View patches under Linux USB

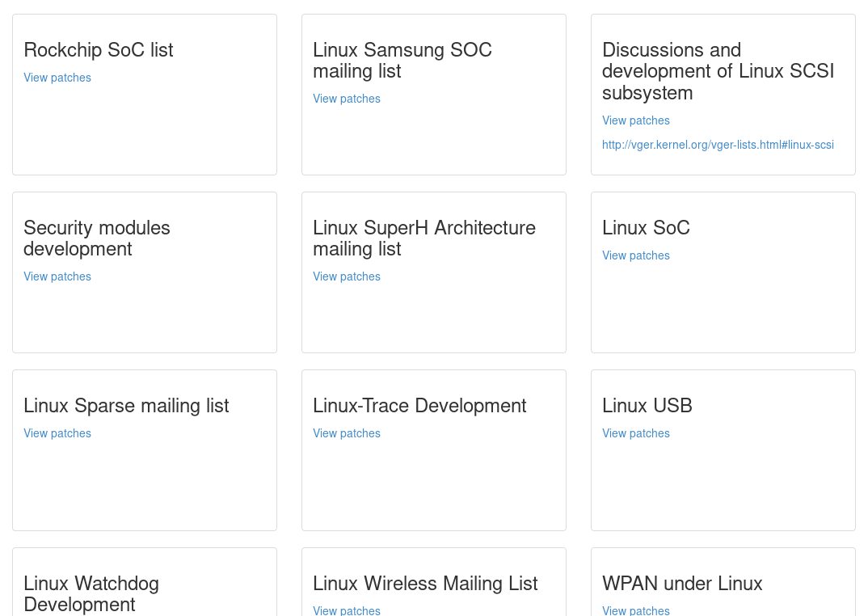click(636, 433)
